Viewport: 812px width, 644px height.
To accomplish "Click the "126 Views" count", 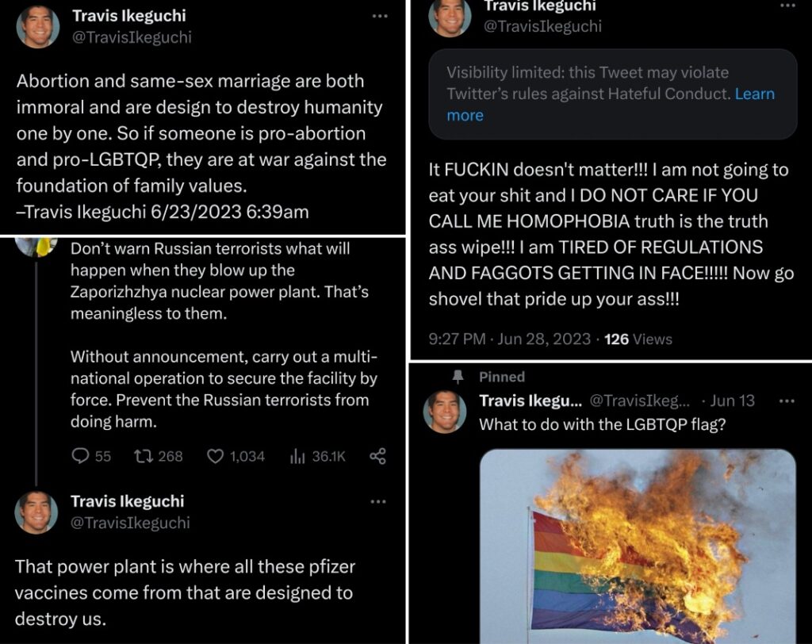I will tap(638, 339).
